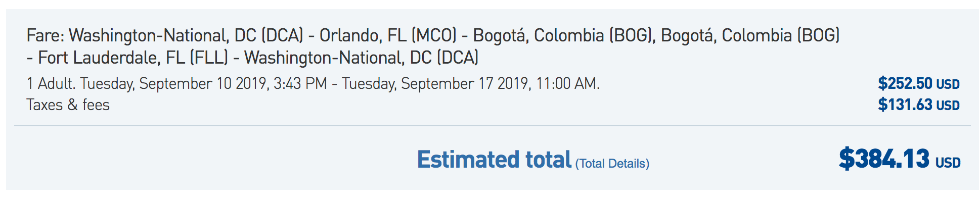This screenshot has height=201, width=980.
Task: Click Washington-National, DC (DCA) right after Fare:
Action: point(186,35)
